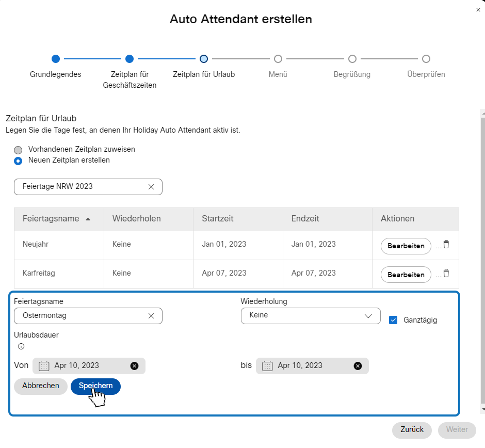Show Urlaubsdauer info tooltip

coord(21,346)
